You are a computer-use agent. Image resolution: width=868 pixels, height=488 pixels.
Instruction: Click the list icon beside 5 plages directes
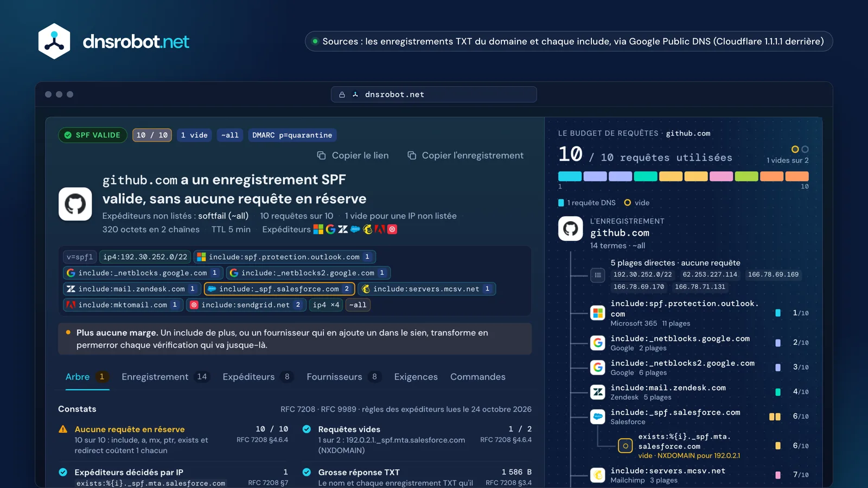tap(597, 275)
